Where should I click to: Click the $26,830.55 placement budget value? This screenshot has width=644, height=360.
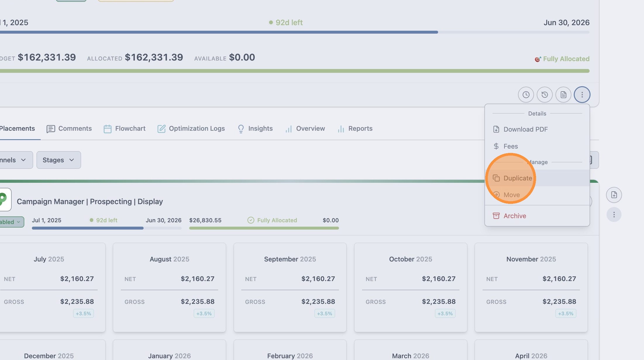(x=205, y=220)
